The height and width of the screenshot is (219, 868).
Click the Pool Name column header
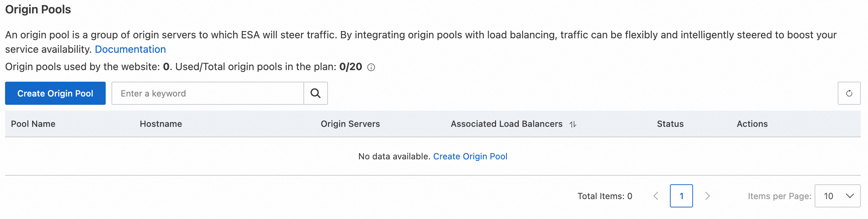tap(33, 124)
